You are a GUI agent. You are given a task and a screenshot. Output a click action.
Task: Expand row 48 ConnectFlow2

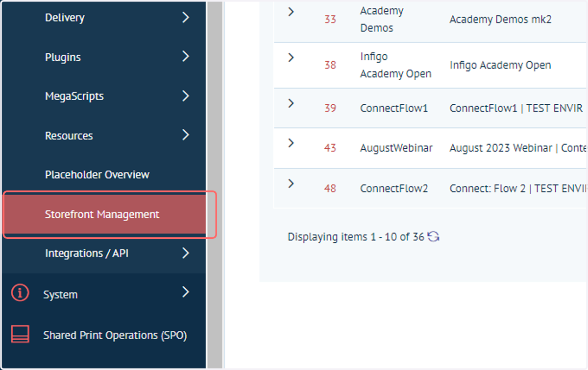(x=291, y=184)
